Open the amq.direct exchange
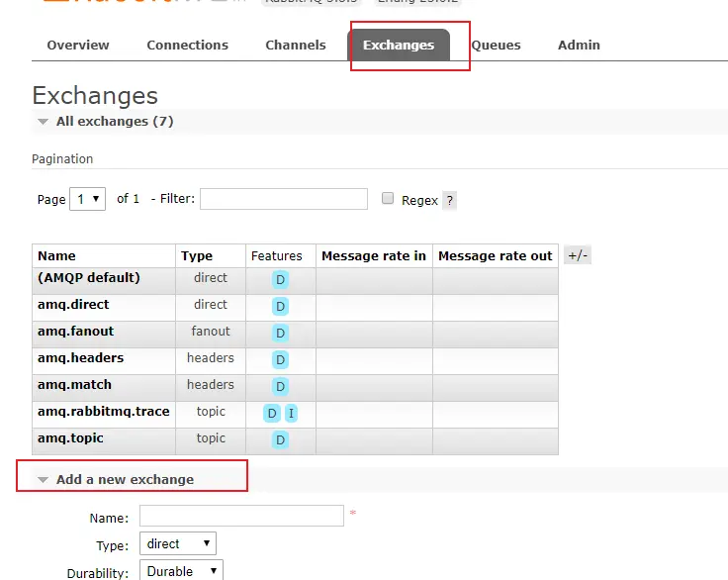 coord(73,305)
